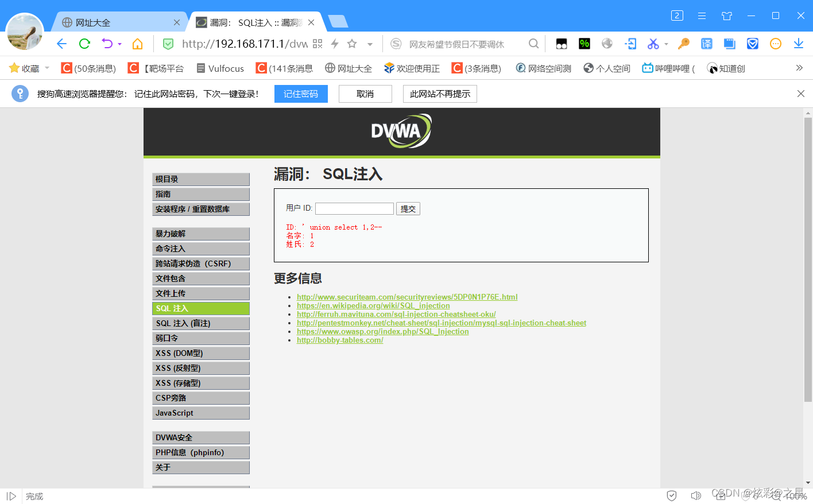Click the blue note extension icon

pyautogui.click(x=729, y=44)
